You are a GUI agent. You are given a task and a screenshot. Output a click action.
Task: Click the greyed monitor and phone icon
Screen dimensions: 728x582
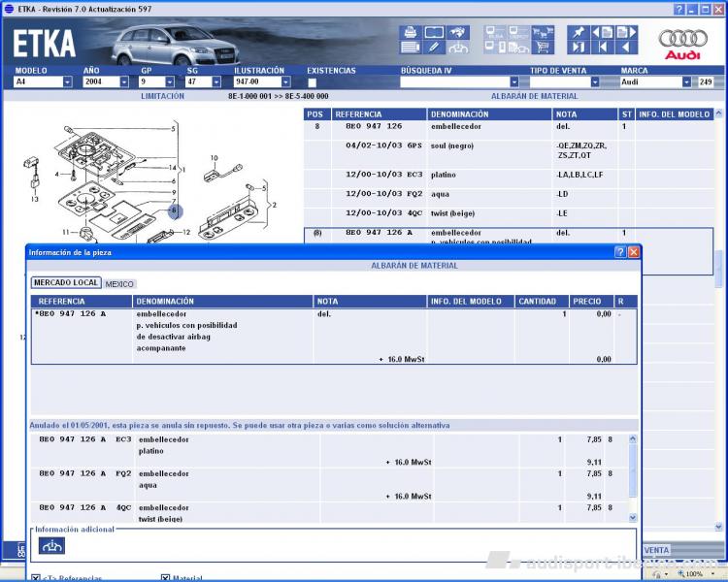coord(495,48)
